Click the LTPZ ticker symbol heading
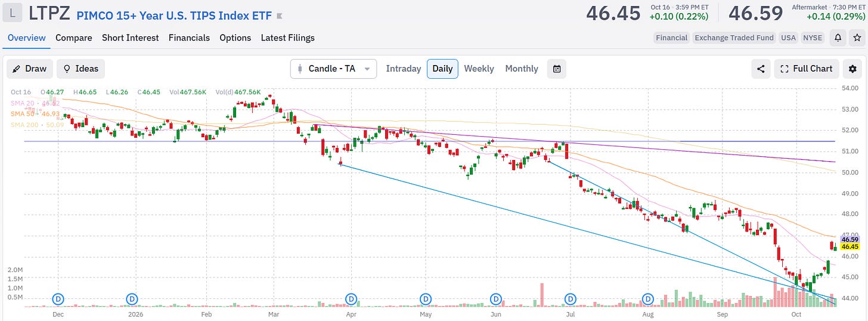Viewport: 868px width, 321px height. (49, 13)
